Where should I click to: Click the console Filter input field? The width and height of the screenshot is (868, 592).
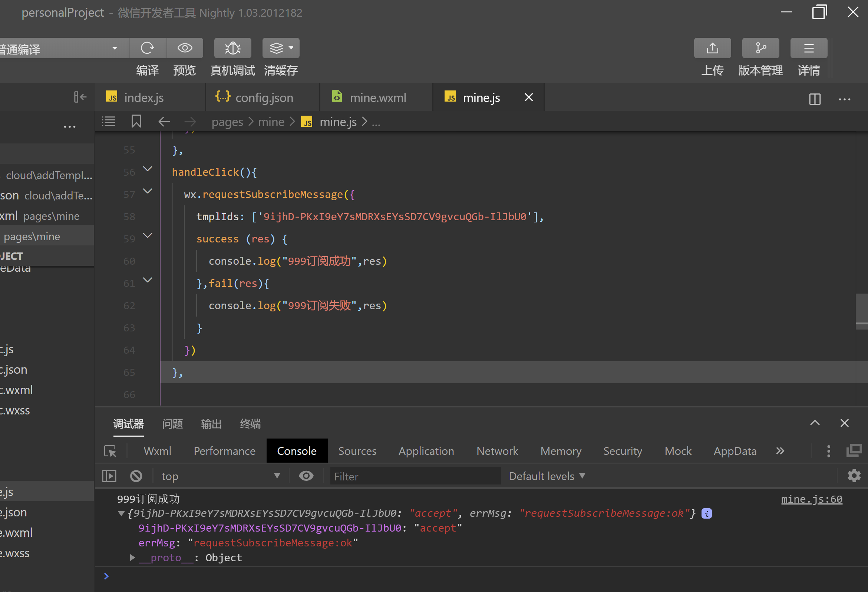tap(415, 476)
